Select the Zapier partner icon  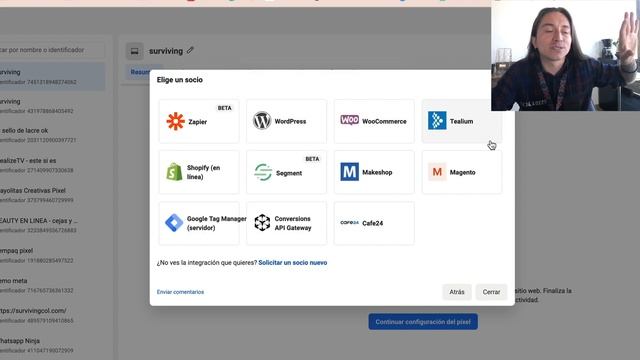(176, 121)
